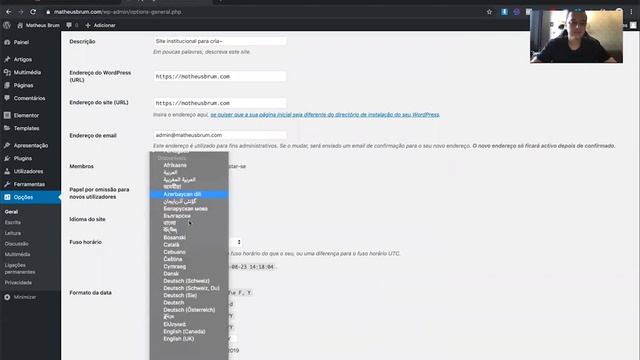
Task: Open the Comentários menu
Action: [30, 98]
